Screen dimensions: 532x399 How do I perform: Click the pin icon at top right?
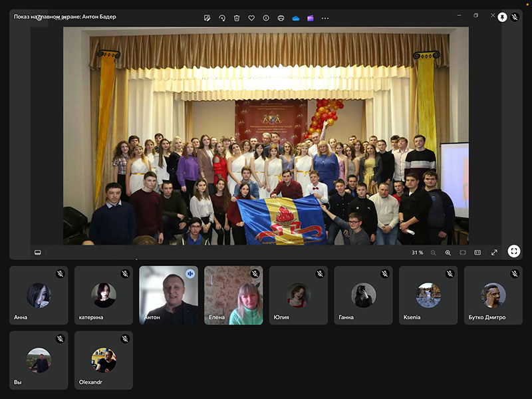coord(502,17)
